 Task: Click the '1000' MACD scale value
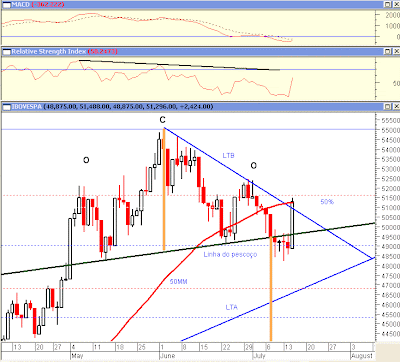[392, 26]
